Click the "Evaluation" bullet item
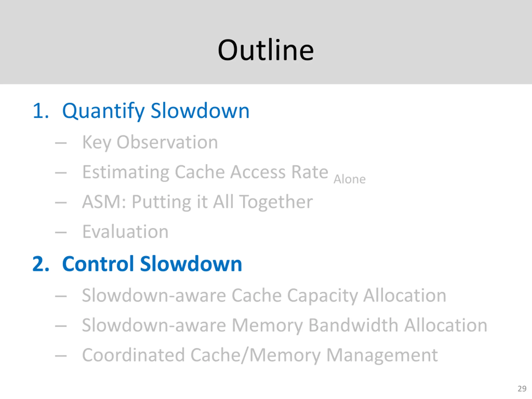 tap(125, 232)
